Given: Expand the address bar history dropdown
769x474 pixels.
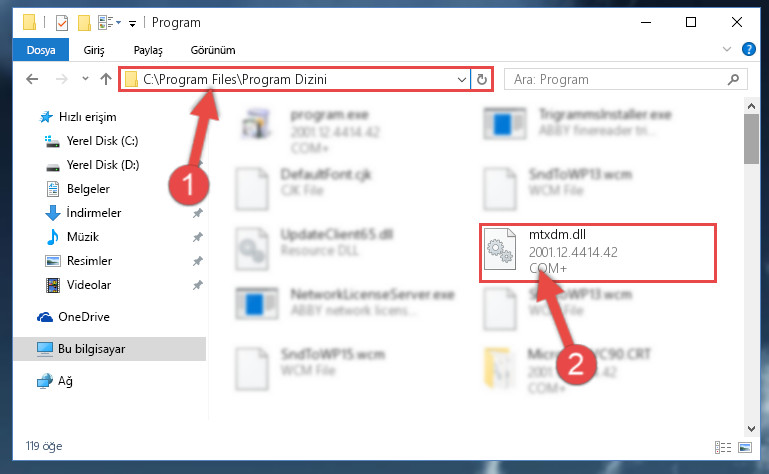Looking at the screenshot, I should (461, 79).
